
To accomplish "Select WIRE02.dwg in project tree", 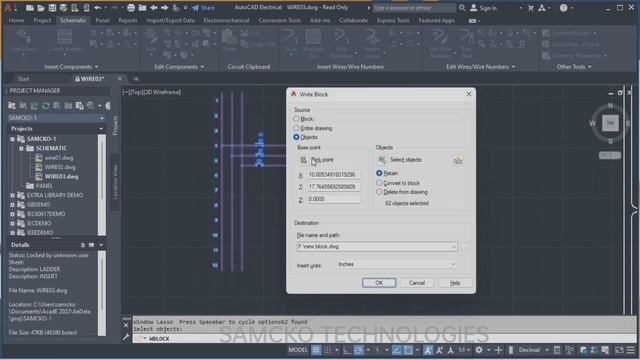I will coord(60,167).
